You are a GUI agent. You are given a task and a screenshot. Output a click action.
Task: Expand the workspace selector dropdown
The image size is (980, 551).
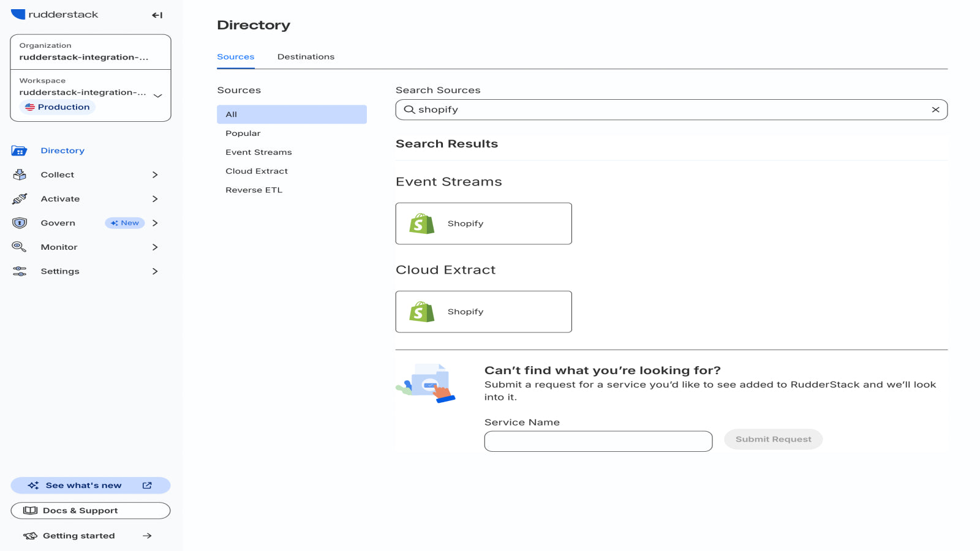click(x=157, y=96)
